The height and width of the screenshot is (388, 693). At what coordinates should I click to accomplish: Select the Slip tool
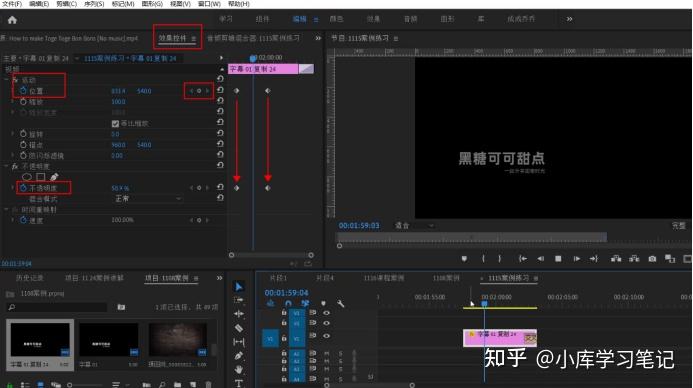(239, 342)
